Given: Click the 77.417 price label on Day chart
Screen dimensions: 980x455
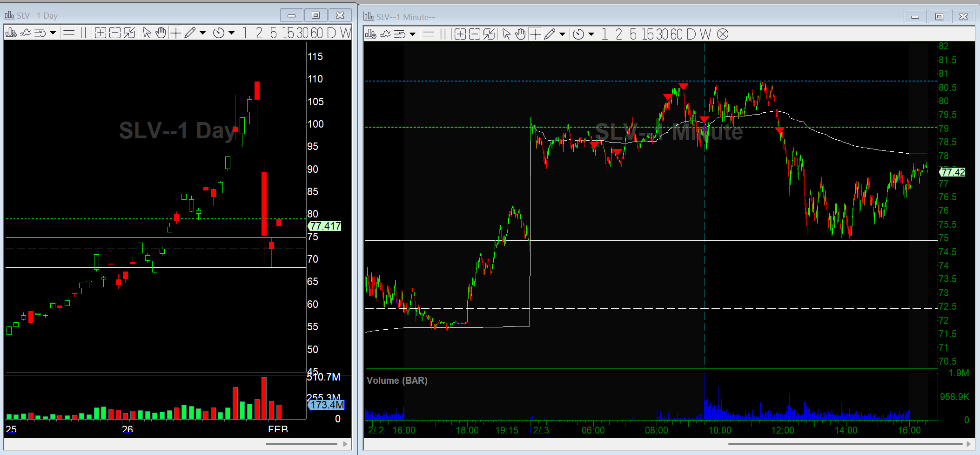Looking at the screenshot, I should tap(325, 226).
